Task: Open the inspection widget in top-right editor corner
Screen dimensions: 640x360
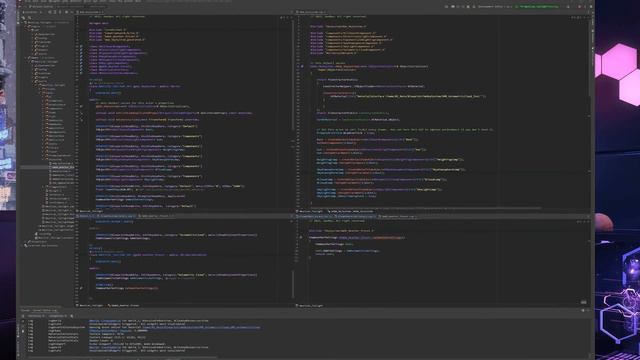Action: 577,17
